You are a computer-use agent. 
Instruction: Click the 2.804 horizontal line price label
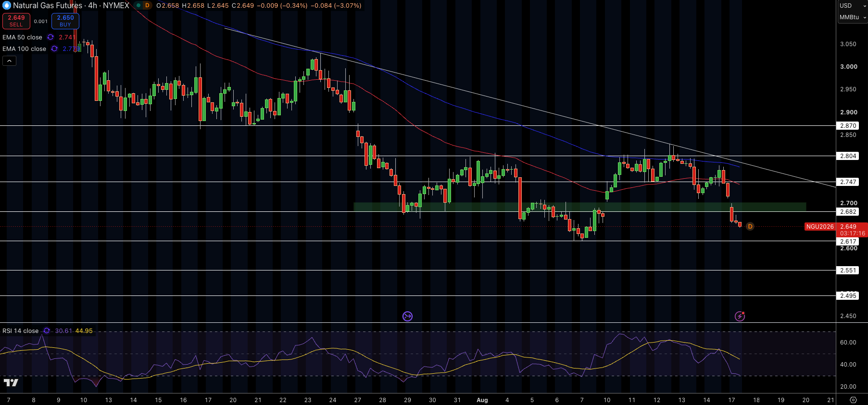(x=848, y=156)
